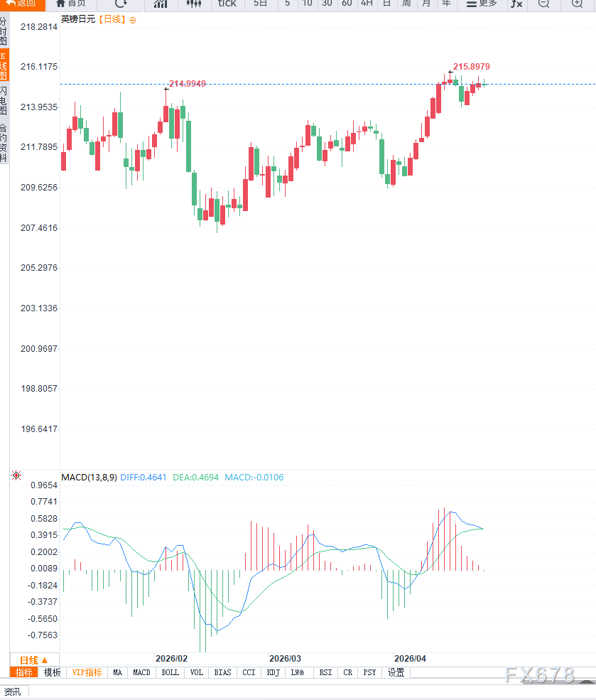
Task: Zoom out the chart with minus magnifier
Action: 543,4
